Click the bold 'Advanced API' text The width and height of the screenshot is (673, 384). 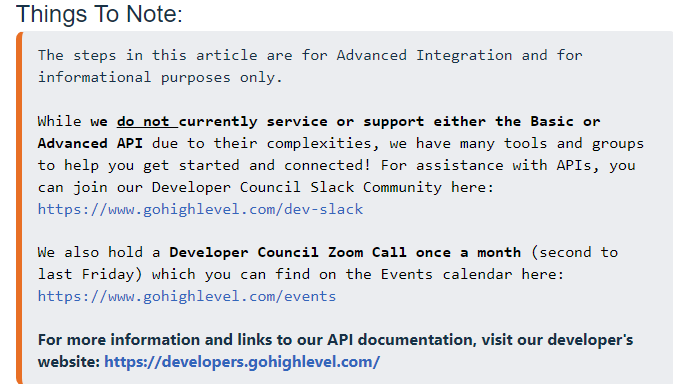point(90,143)
